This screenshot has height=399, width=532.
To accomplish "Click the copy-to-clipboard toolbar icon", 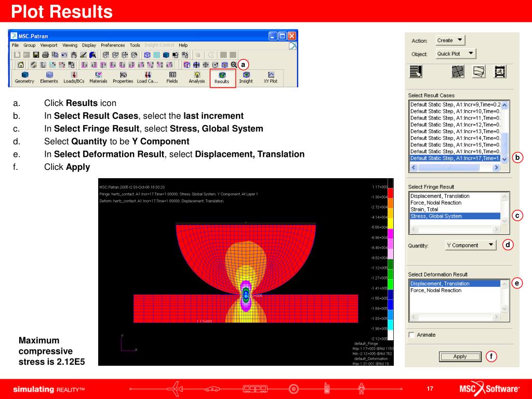I will coord(55,55).
